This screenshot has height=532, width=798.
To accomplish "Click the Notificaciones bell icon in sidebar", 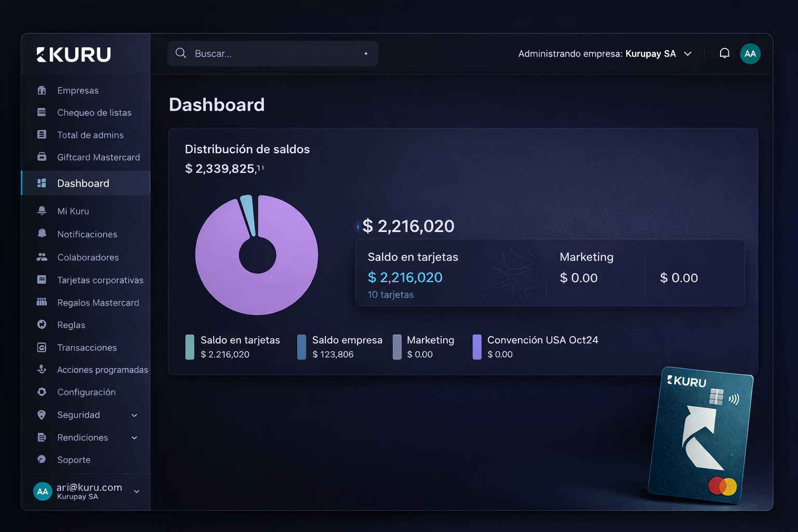I will [42, 234].
